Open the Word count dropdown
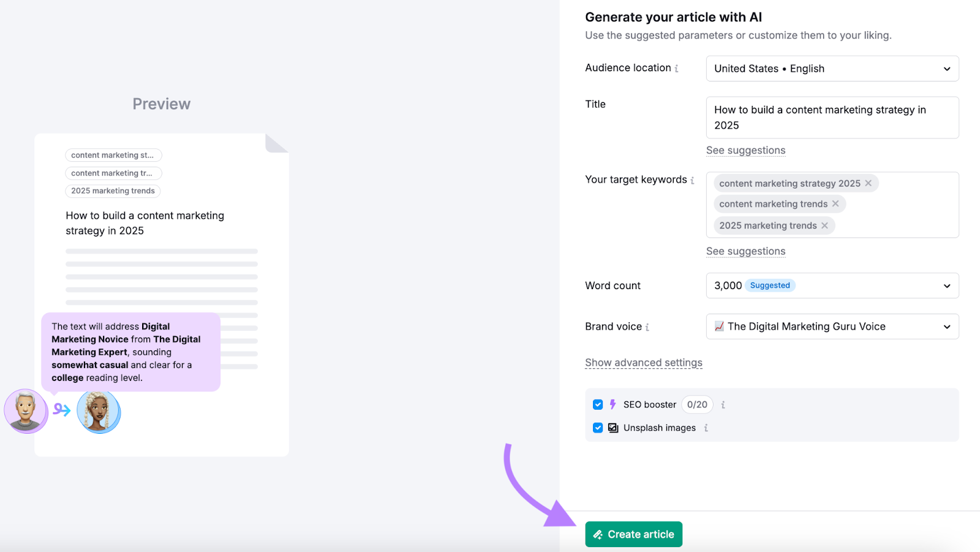This screenshot has width=980, height=552. [x=946, y=285]
